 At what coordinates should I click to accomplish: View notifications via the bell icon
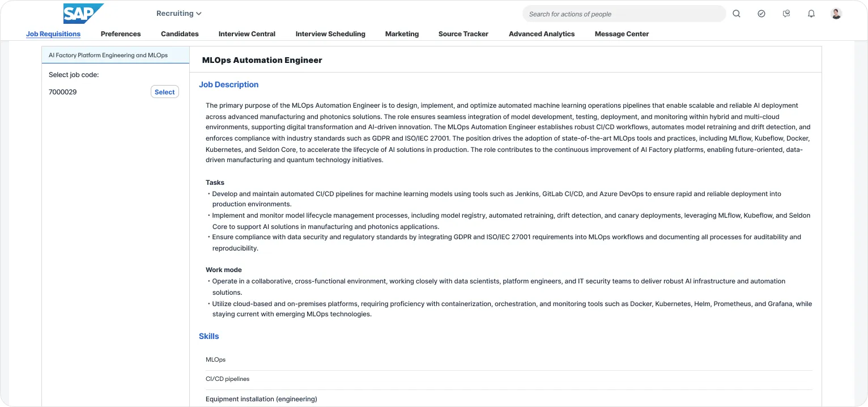(811, 14)
